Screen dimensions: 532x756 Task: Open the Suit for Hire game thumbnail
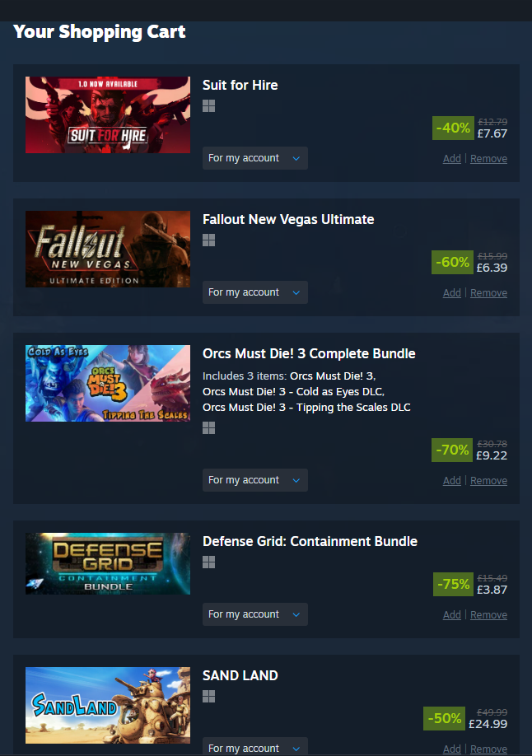pyautogui.click(x=108, y=114)
